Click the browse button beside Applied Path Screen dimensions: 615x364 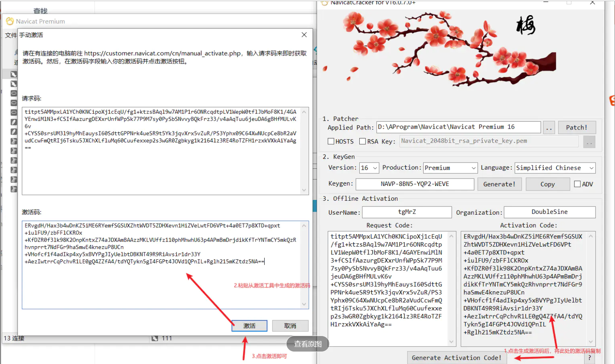[x=549, y=128]
